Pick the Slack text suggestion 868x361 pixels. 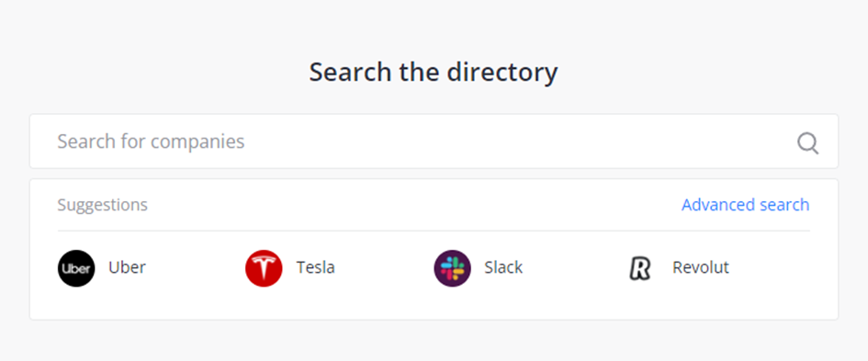click(503, 267)
